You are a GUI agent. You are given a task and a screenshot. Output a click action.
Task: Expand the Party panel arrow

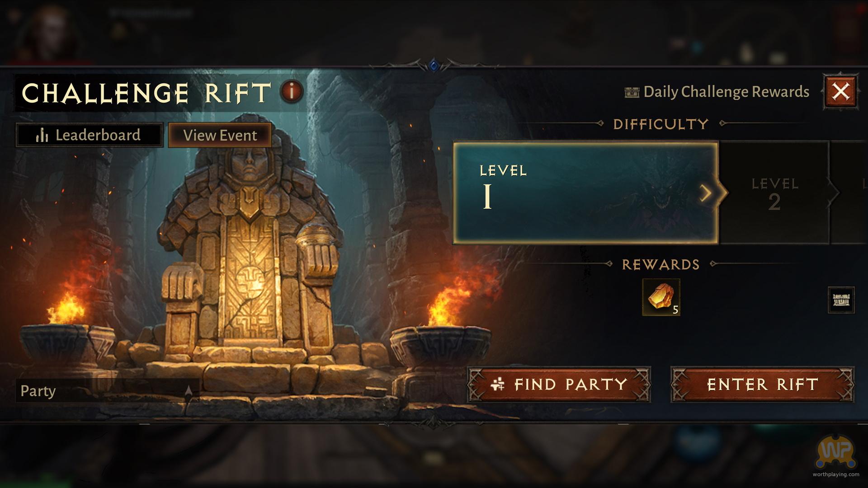(189, 391)
